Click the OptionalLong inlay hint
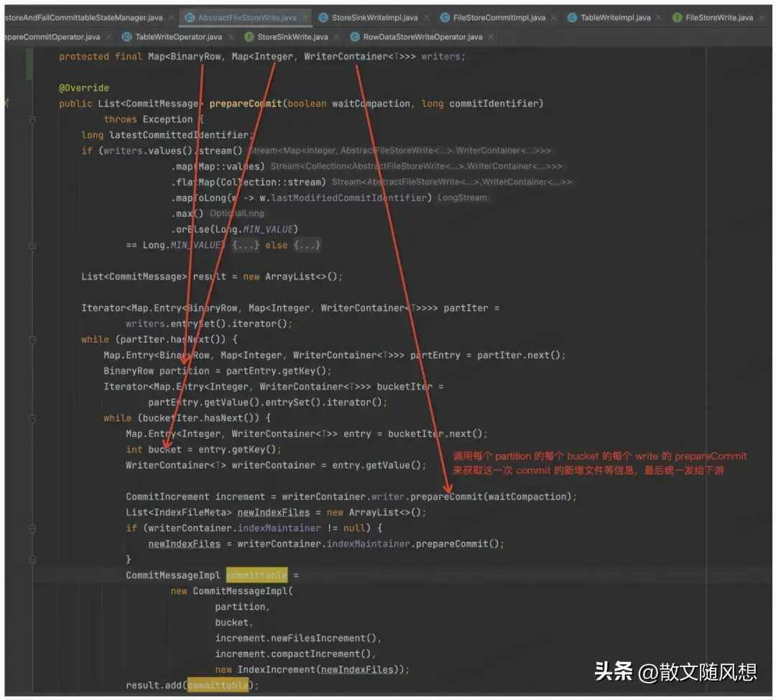776x700 pixels. (236, 214)
